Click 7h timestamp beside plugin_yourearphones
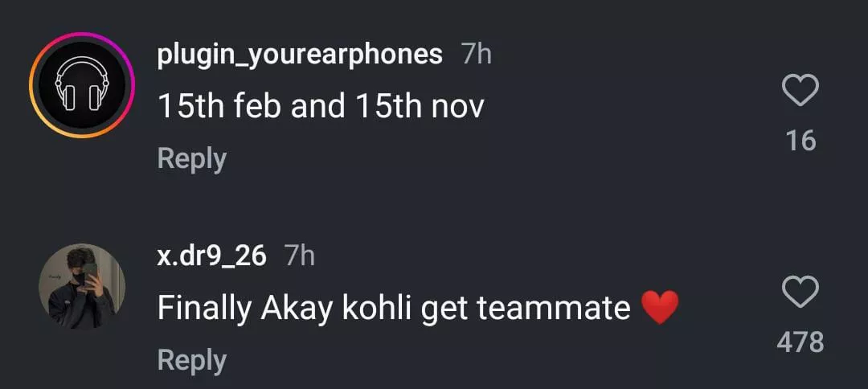The image size is (868, 389). pos(477,55)
